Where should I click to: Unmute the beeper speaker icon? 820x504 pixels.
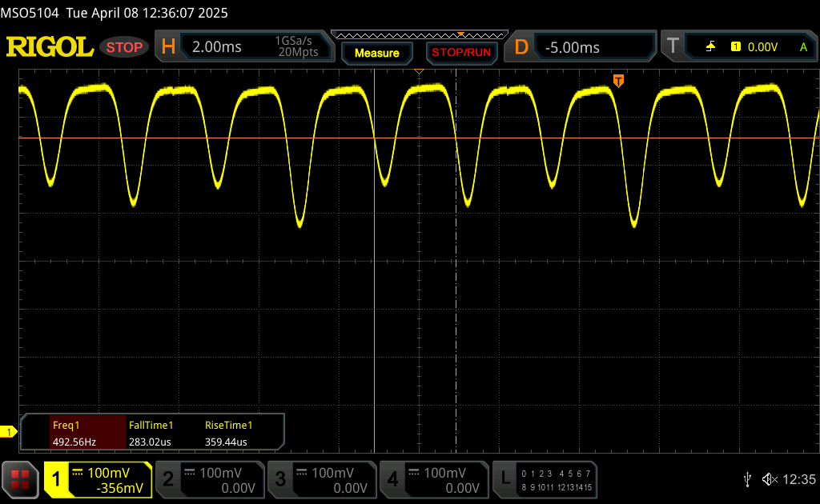pos(769,479)
